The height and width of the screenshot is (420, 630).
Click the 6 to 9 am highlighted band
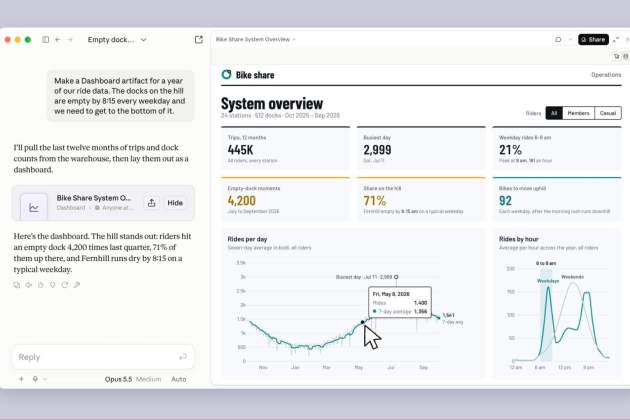[546, 316]
